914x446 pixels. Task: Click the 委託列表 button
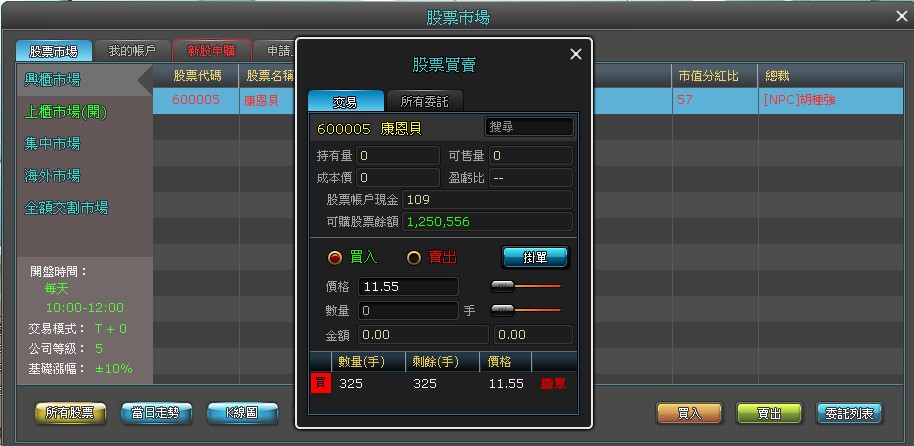(x=849, y=412)
